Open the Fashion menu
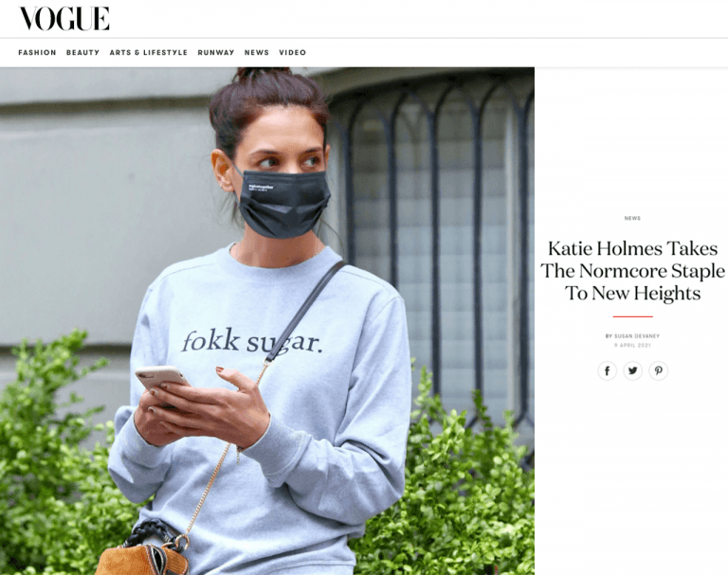 pos(37,52)
